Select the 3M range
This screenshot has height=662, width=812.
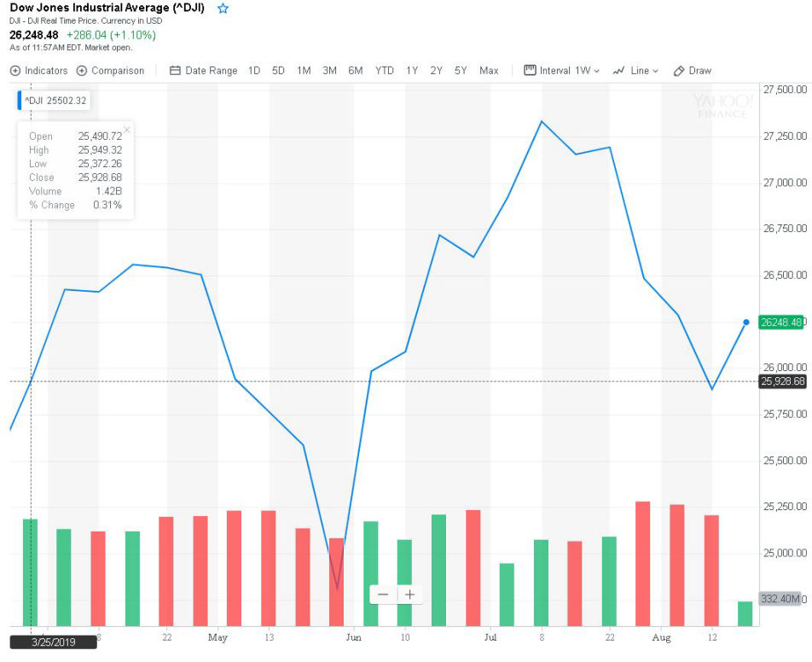329,71
